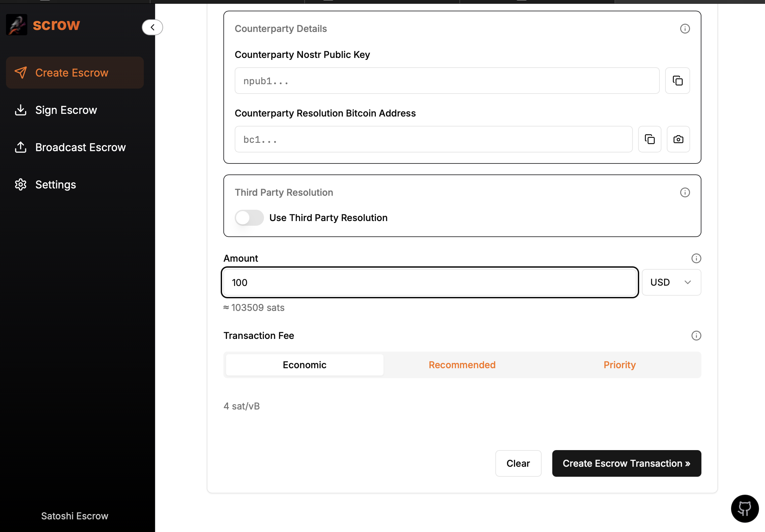Open the USD currency dropdown
This screenshot has height=532, width=765.
[671, 282]
